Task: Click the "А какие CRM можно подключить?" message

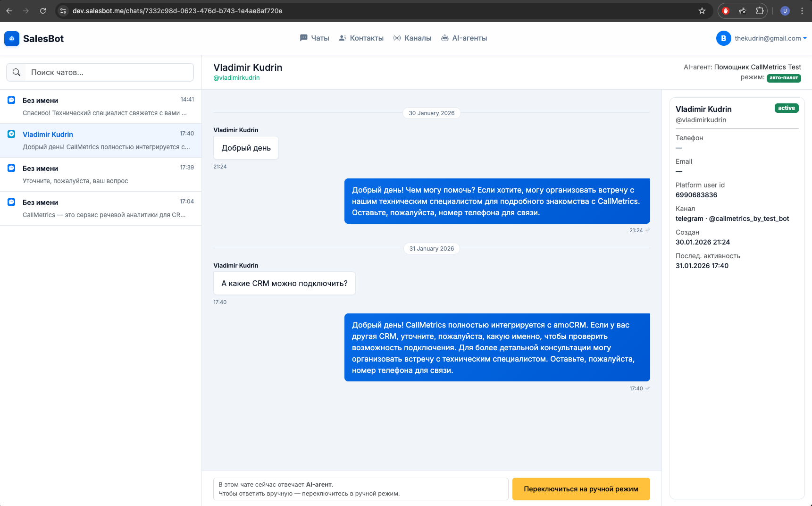Action: tap(285, 283)
